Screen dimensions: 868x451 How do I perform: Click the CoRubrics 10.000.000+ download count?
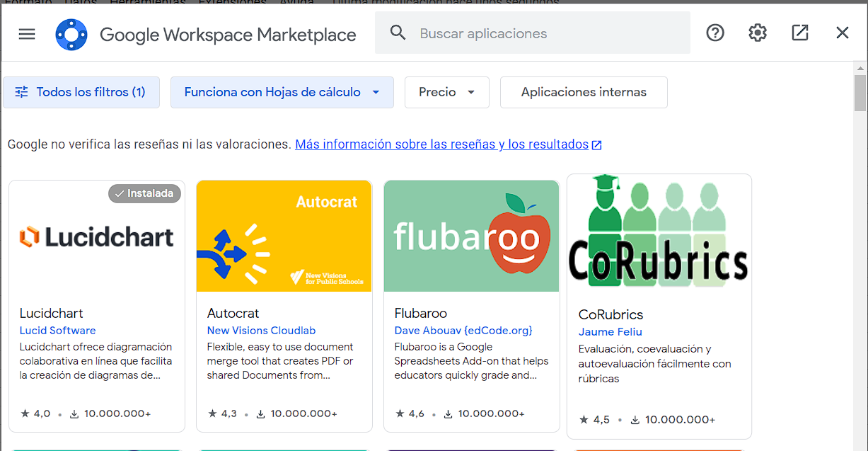pos(672,420)
